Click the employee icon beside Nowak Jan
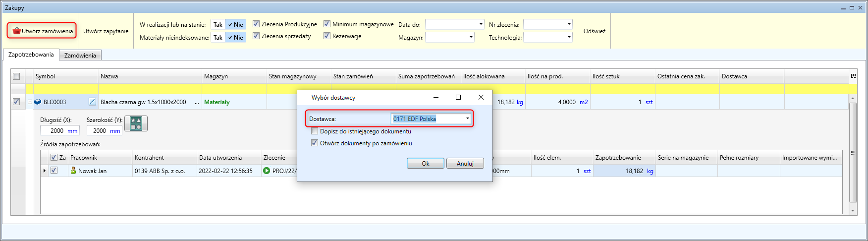This screenshot has height=241, width=868. (x=73, y=171)
